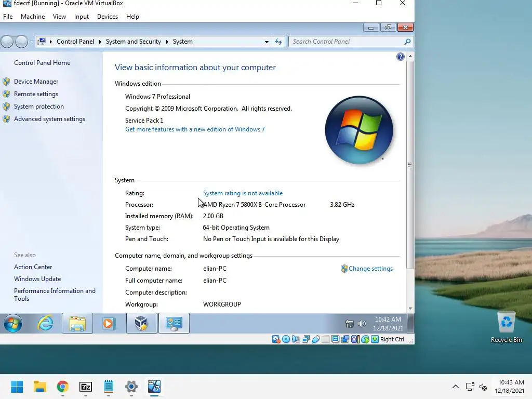Open the USB devices status icon
This screenshot has height=399, width=532.
pyautogui.click(x=315, y=339)
